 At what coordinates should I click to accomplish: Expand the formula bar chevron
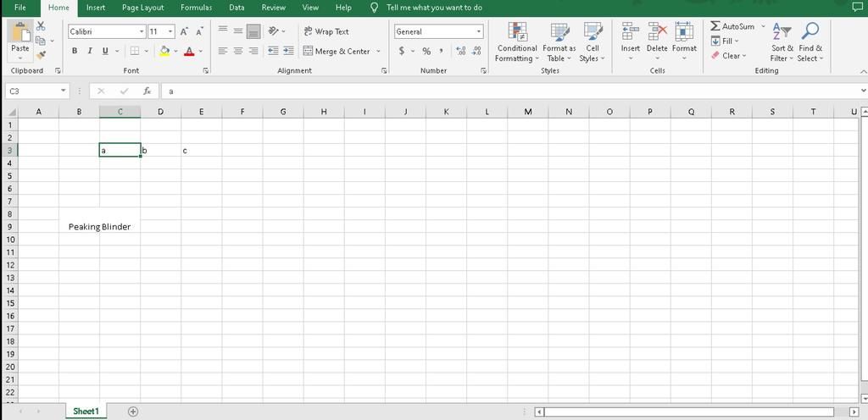click(864, 91)
